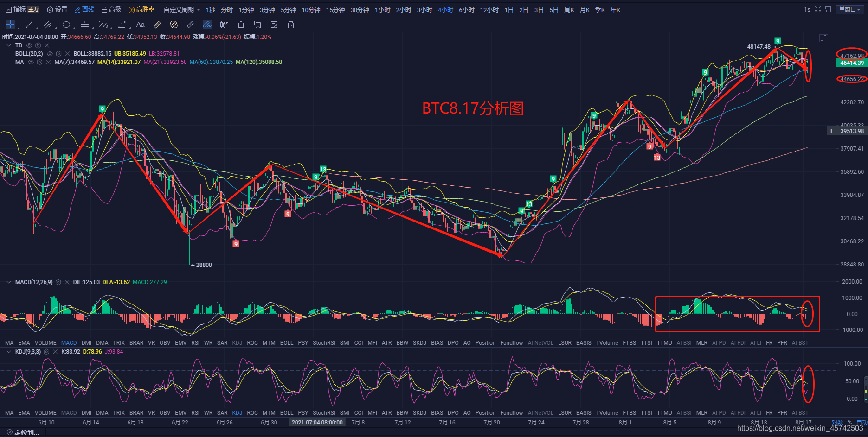Click the 定位到 locate button
Viewport: 868px width, 437px height.
point(23,432)
